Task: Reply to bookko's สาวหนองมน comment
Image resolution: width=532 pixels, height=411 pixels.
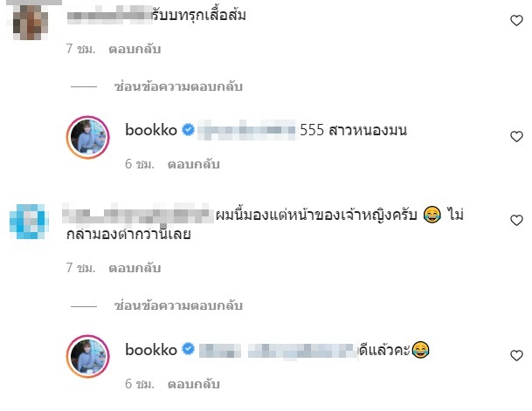Action: [193, 164]
